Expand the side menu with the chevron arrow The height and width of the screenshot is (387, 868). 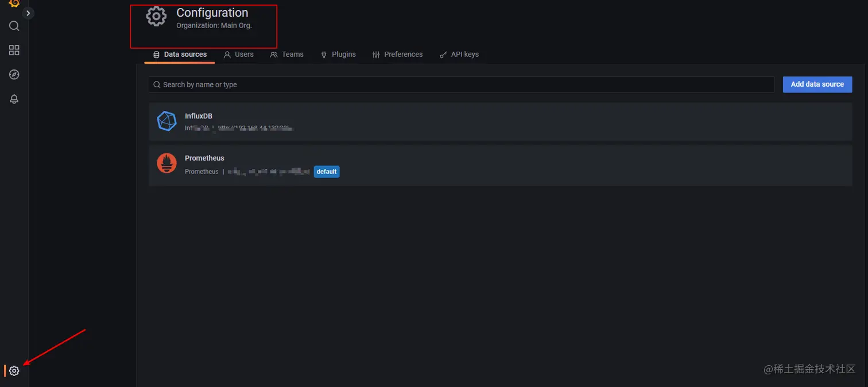click(28, 13)
